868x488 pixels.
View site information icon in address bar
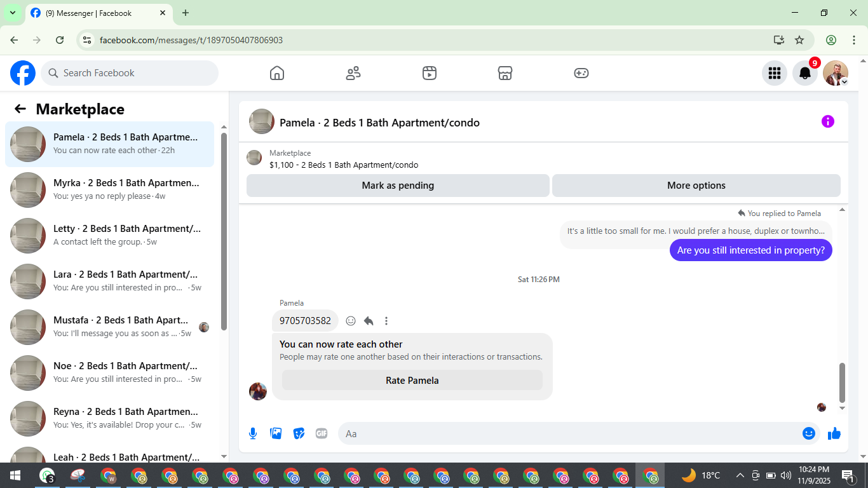[x=88, y=40]
